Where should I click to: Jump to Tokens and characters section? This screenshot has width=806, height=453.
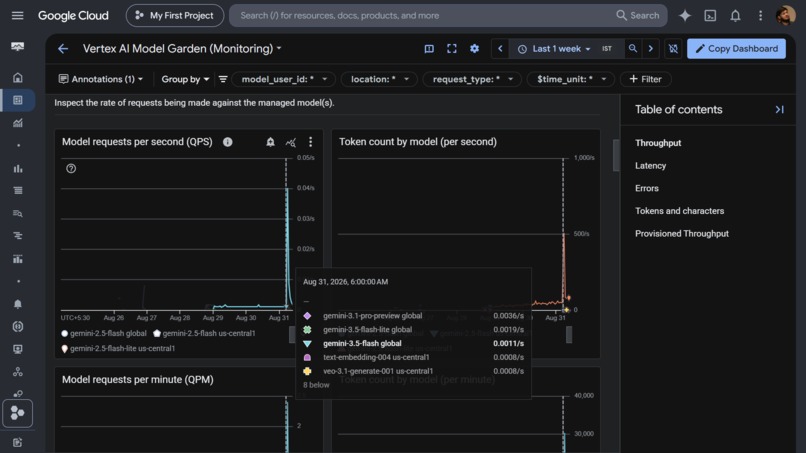point(679,211)
